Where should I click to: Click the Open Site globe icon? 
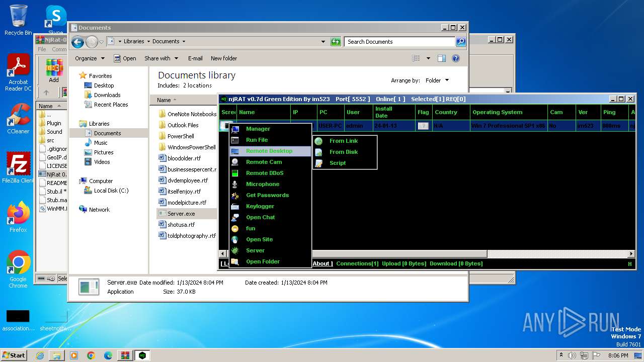tap(235, 239)
